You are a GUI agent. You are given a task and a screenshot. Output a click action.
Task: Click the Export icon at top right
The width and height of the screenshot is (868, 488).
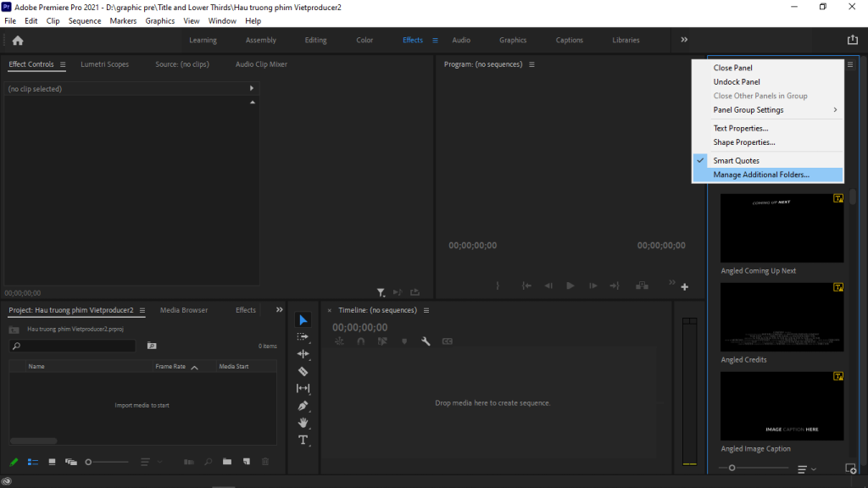pos(854,40)
